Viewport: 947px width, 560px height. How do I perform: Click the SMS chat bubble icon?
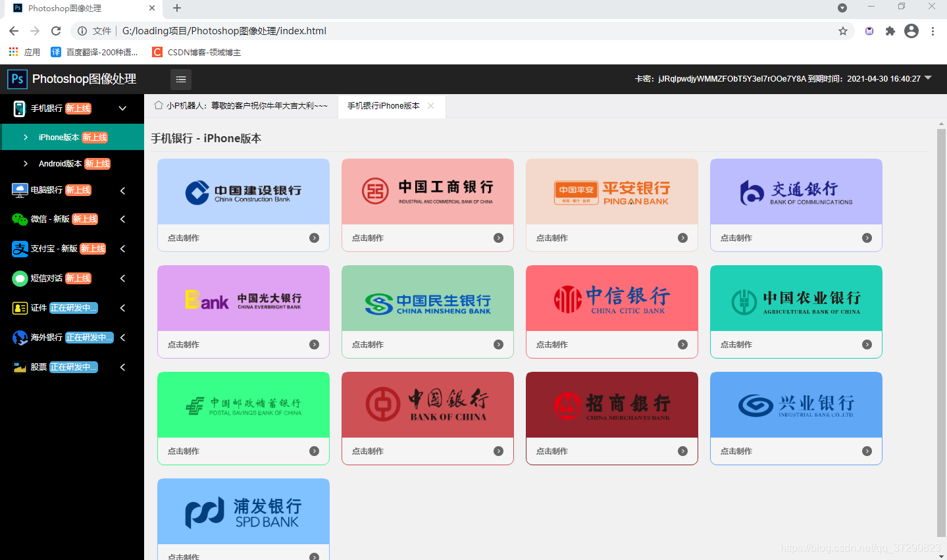[x=20, y=278]
